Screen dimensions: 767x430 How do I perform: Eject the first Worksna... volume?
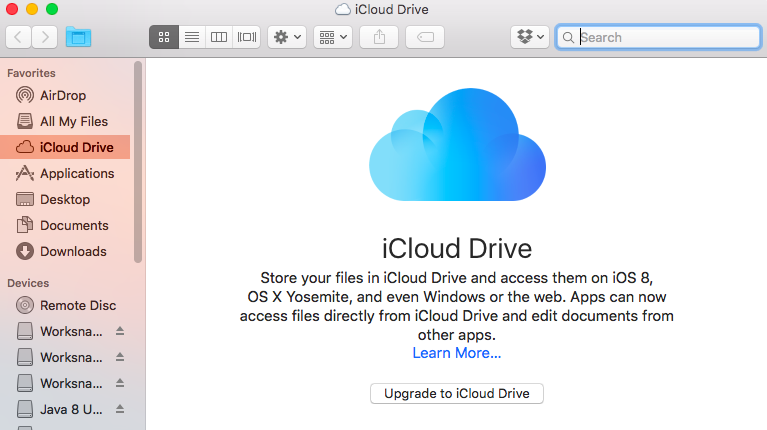(120, 331)
